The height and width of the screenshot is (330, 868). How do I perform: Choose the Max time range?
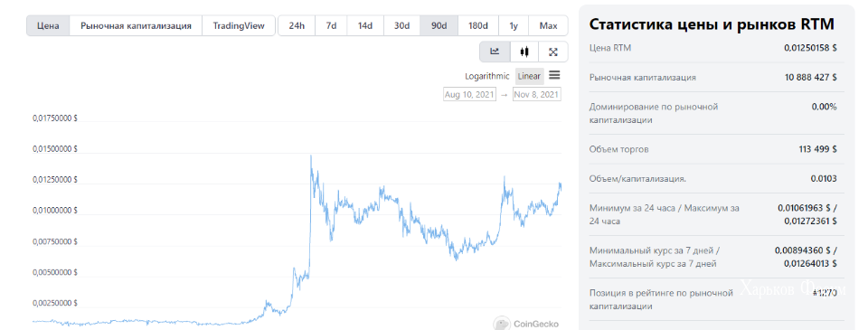(x=548, y=25)
